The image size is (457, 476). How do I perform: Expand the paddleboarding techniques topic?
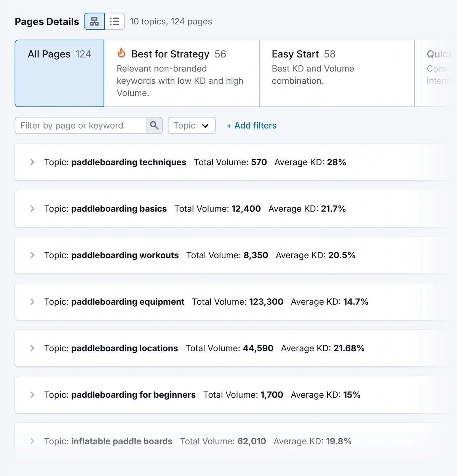(x=32, y=162)
